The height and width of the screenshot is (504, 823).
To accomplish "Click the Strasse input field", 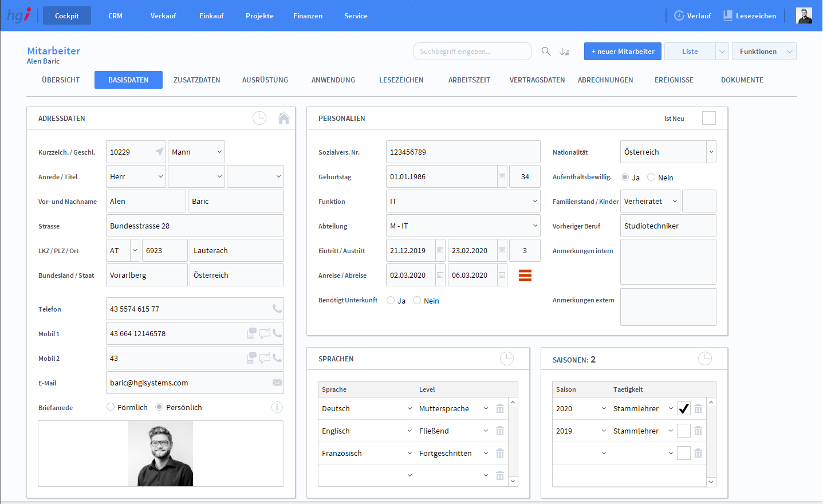I will point(195,226).
